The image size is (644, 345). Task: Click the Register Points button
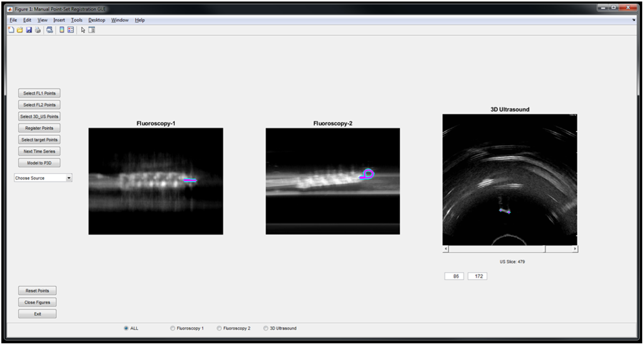39,128
